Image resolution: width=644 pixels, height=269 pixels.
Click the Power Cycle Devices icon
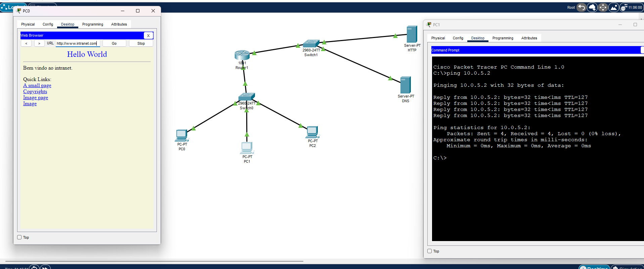34,268
